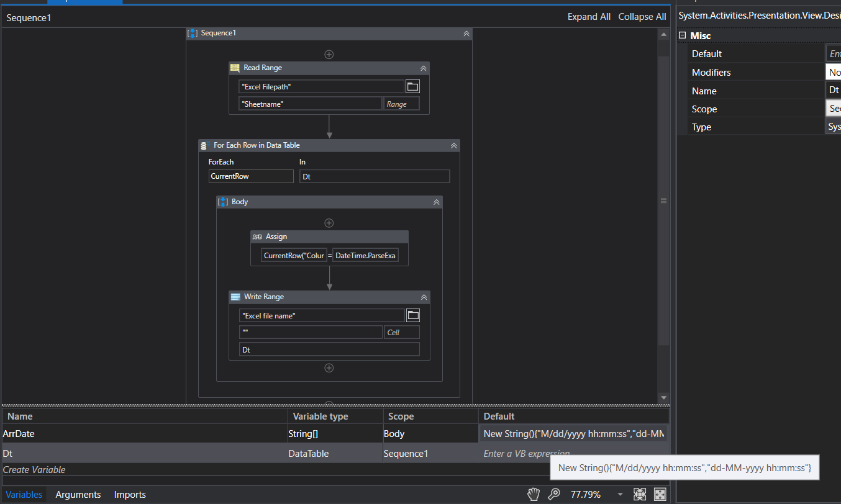Click the Create Variable row
Screen dimensions: 841x504
tap(34, 470)
